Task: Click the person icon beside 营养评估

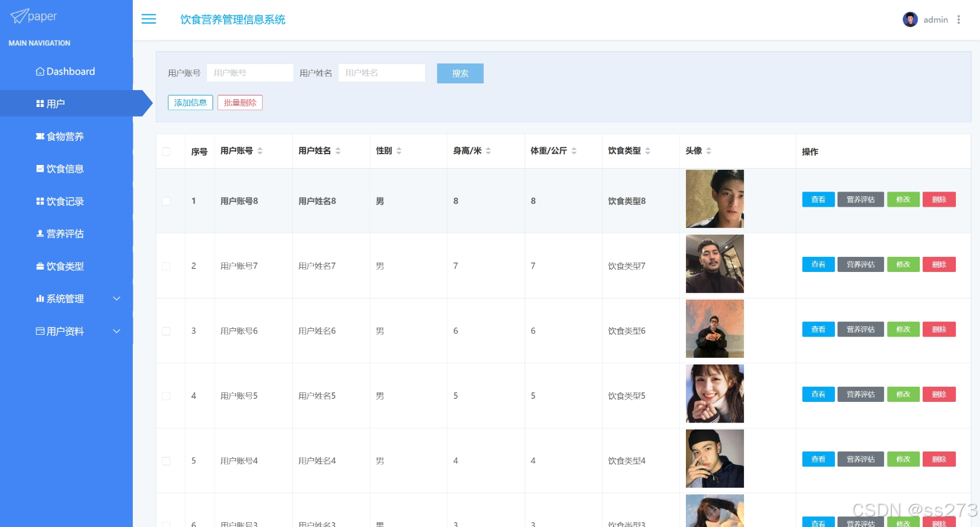Action: coord(40,234)
